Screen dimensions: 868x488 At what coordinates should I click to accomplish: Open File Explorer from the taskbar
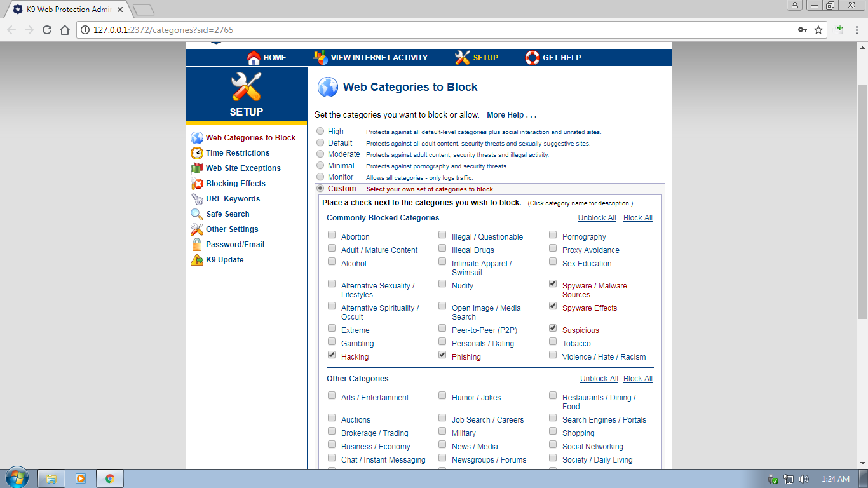(51, 478)
